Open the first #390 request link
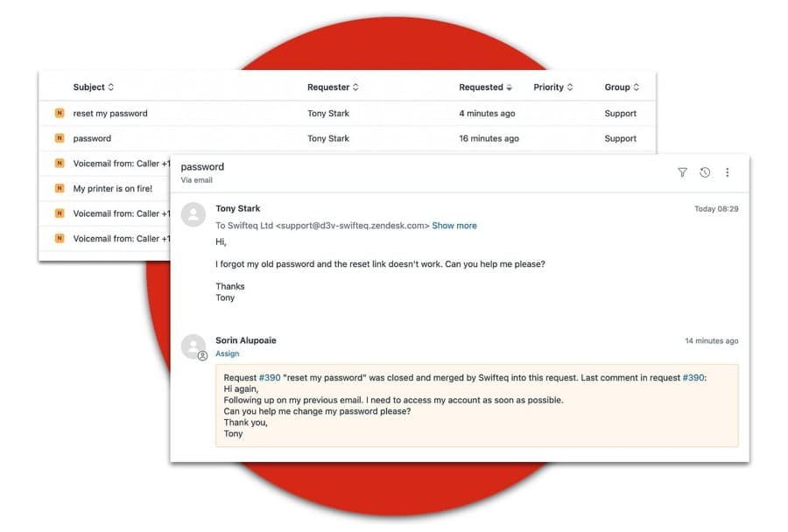 (x=270, y=378)
